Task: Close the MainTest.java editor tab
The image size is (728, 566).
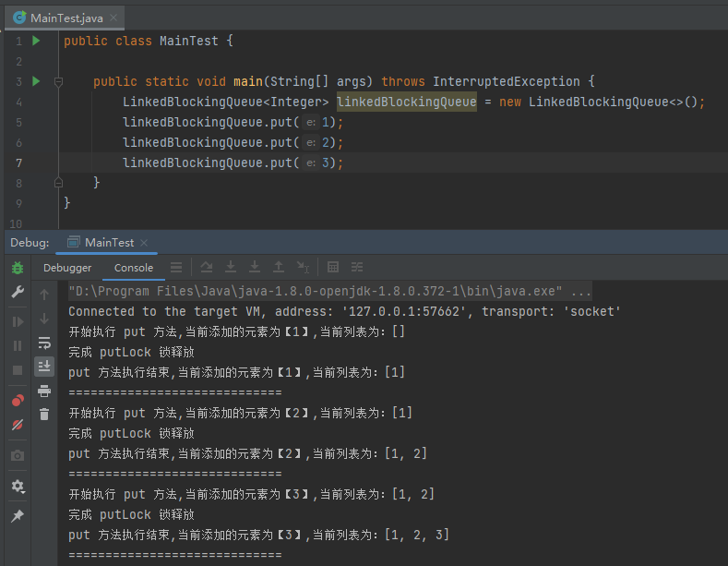Action: click(113, 18)
